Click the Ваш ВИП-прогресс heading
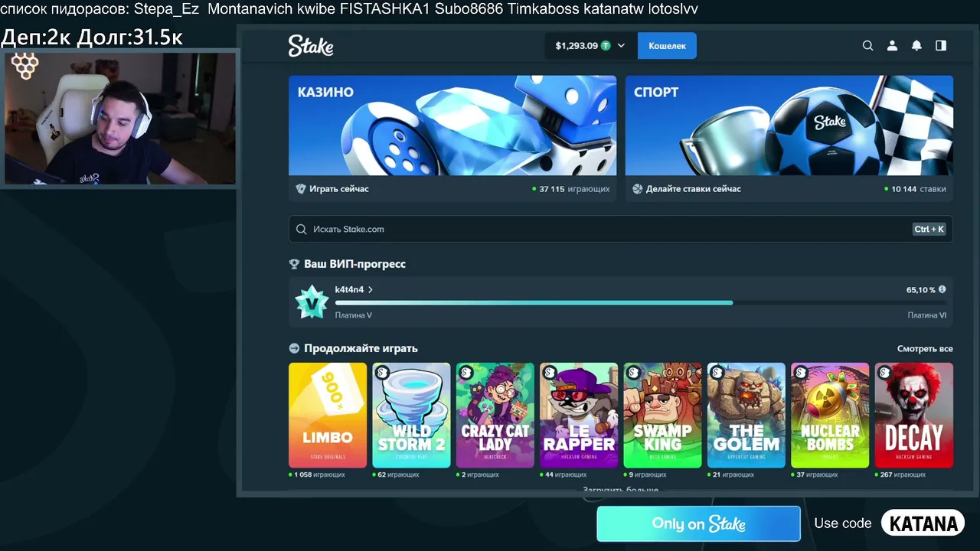The width and height of the screenshot is (980, 551). pyautogui.click(x=354, y=264)
